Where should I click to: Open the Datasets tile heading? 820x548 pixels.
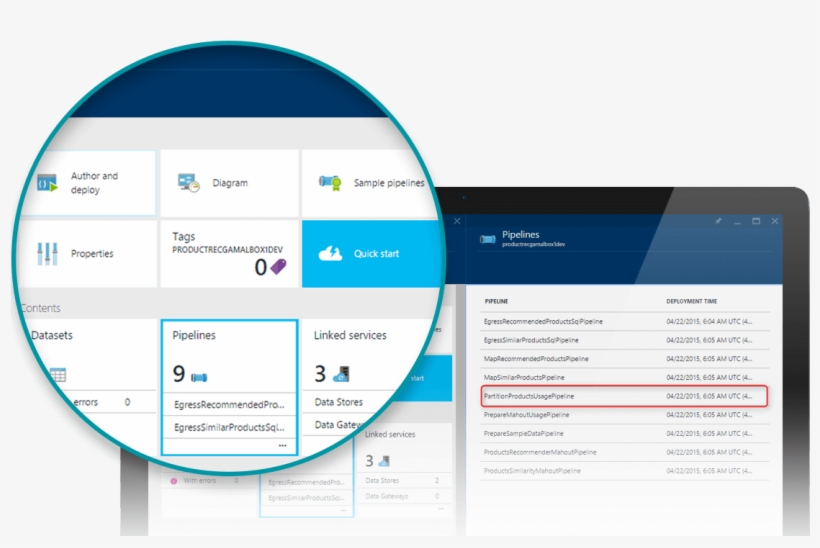(52, 335)
